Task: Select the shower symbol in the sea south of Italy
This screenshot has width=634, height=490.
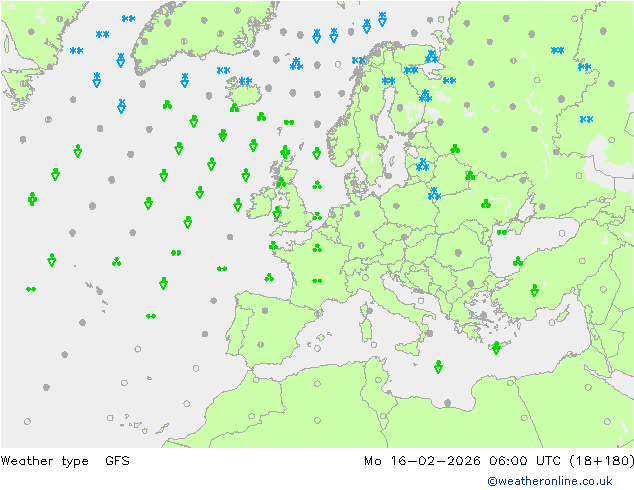Action: point(438,367)
